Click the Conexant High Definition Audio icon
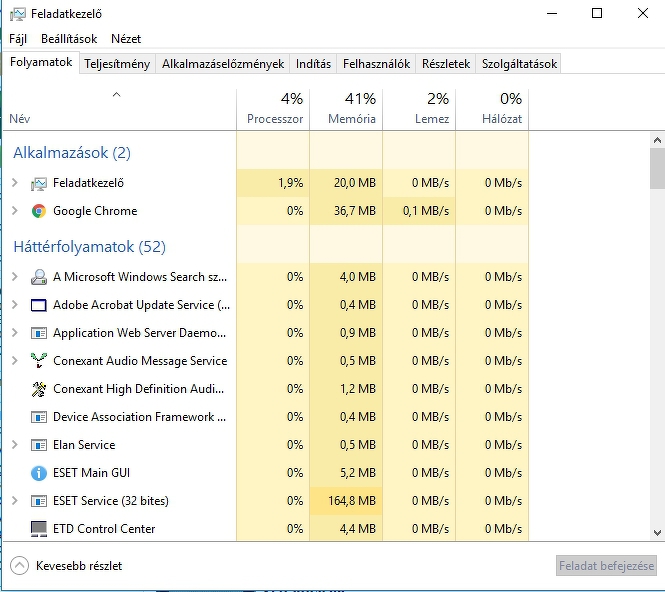Image resolution: width=665 pixels, height=592 pixels. 39,389
